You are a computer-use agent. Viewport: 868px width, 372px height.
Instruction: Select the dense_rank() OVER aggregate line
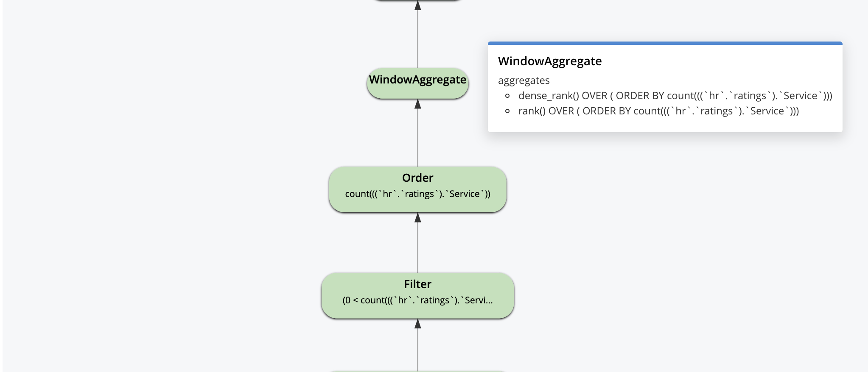tap(675, 96)
